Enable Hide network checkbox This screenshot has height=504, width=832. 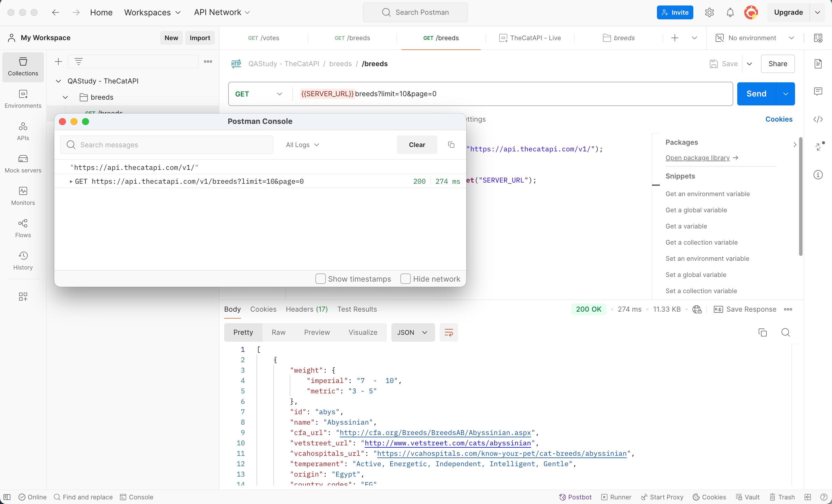[x=405, y=279]
